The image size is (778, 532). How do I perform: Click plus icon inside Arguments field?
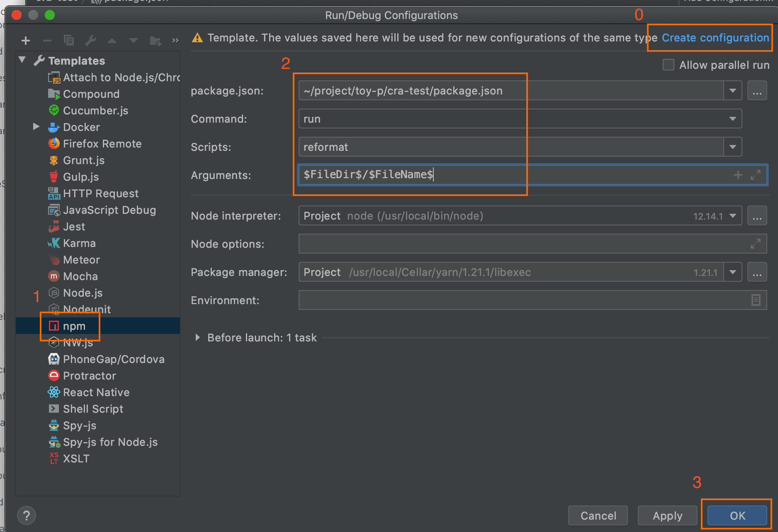click(x=738, y=175)
